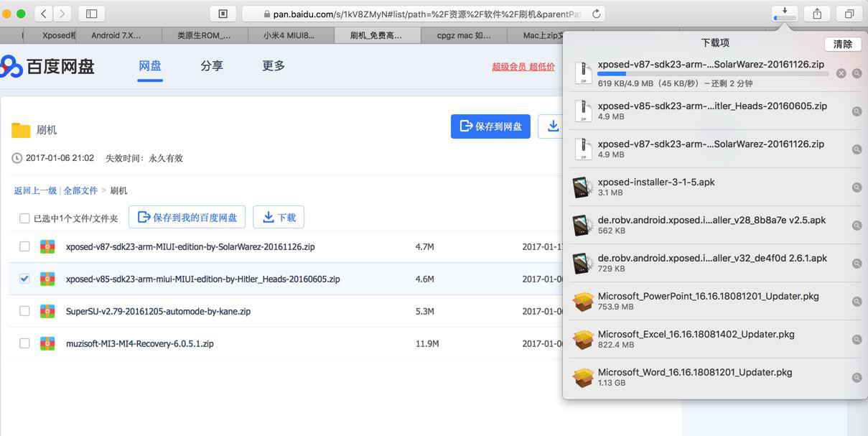This screenshot has height=436, width=868.
Task: Click the 保存到网盘 blue button
Action: coord(490,126)
